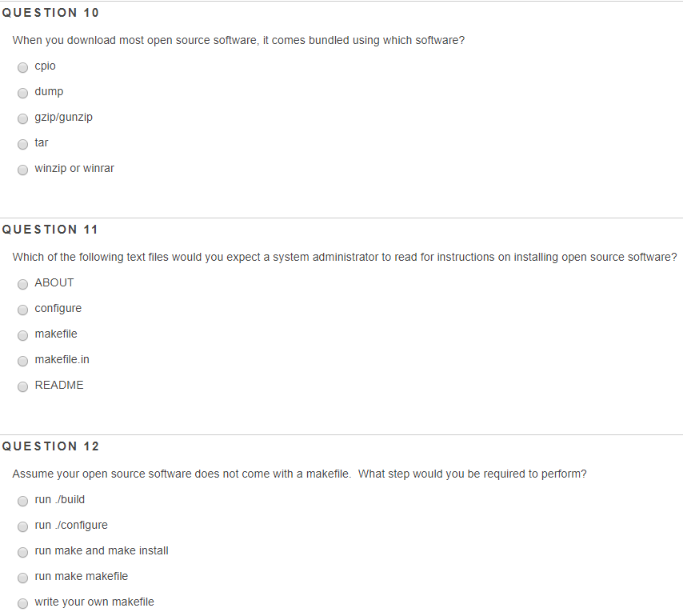The height and width of the screenshot is (616, 683).
Task: Select run ./build for Question 12
Action: [22, 501]
